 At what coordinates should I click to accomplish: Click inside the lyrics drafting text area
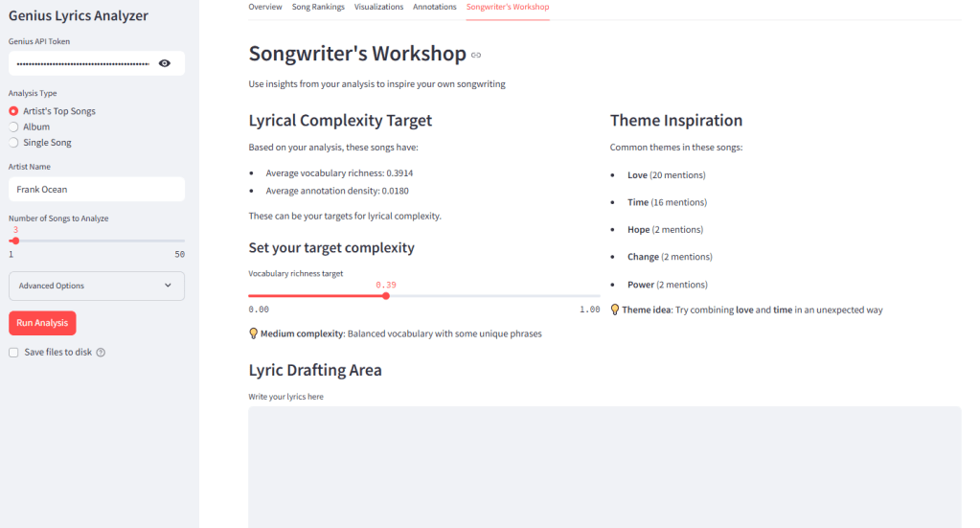[604, 465]
